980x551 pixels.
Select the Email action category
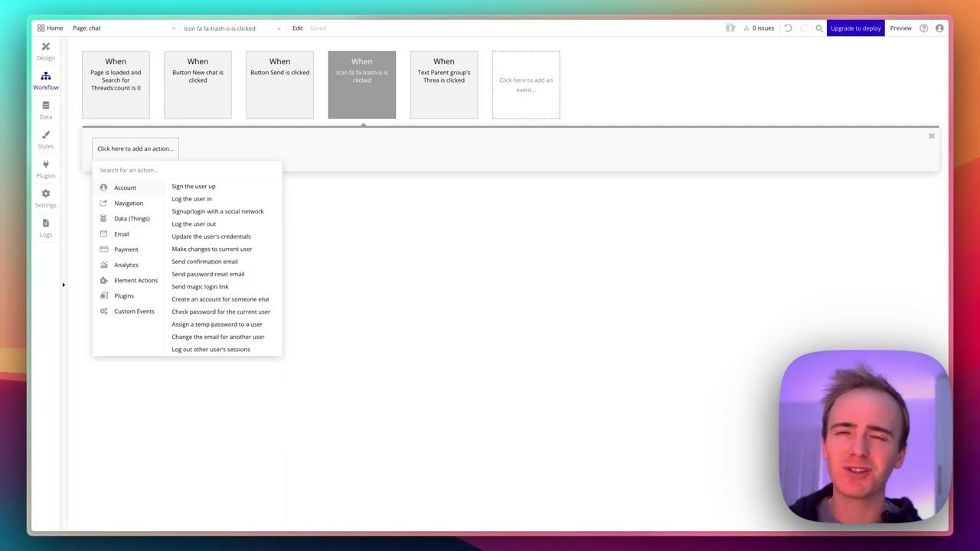click(x=129, y=233)
